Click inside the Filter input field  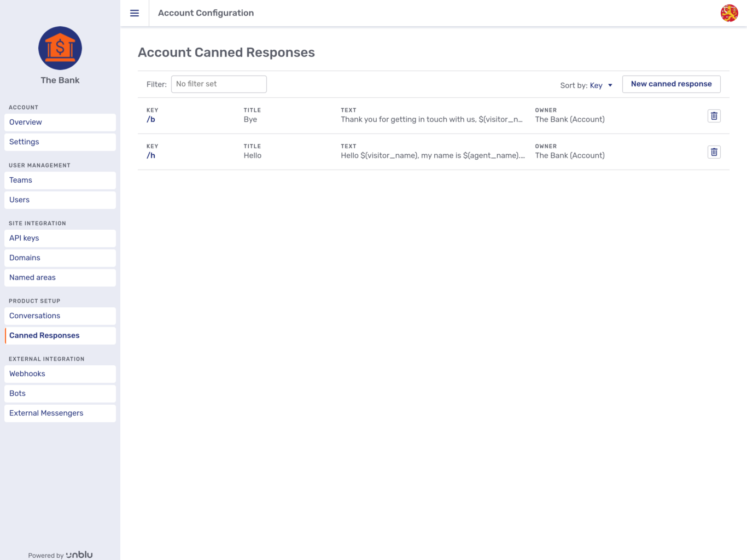pyautogui.click(x=219, y=84)
